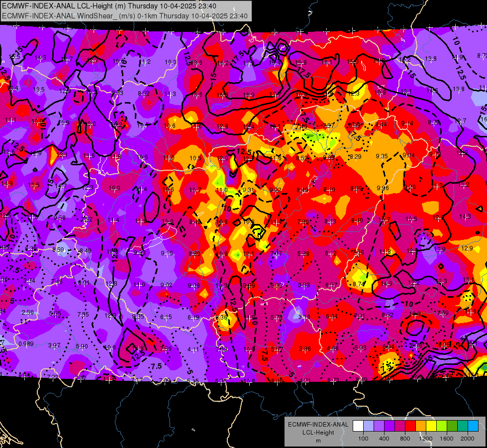Click the wind shear value '9.58'
The image size is (487, 448).
click(x=59, y=218)
